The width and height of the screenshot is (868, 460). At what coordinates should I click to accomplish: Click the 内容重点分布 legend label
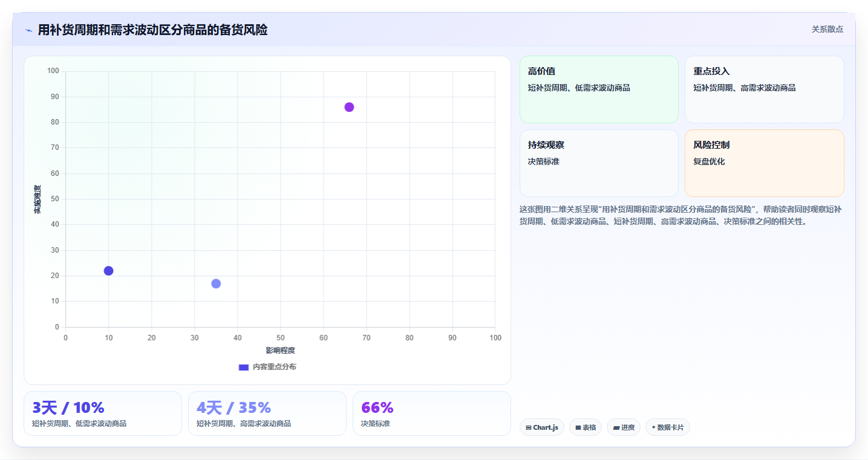point(274,367)
